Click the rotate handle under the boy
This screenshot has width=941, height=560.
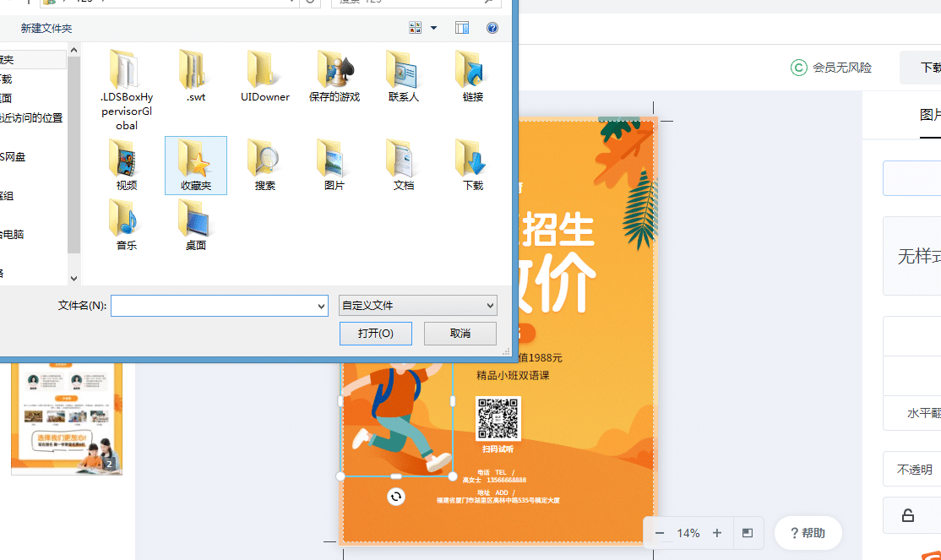click(396, 497)
